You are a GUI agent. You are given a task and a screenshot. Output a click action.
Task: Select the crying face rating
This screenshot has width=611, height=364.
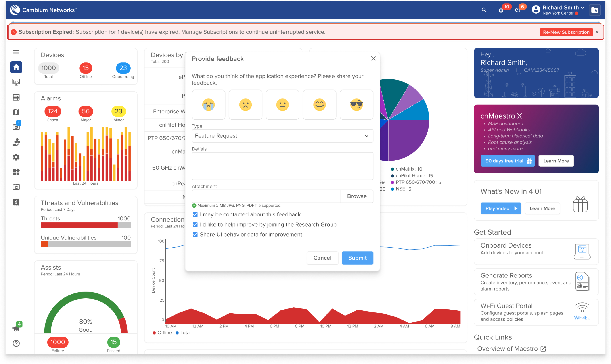click(208, 105)
